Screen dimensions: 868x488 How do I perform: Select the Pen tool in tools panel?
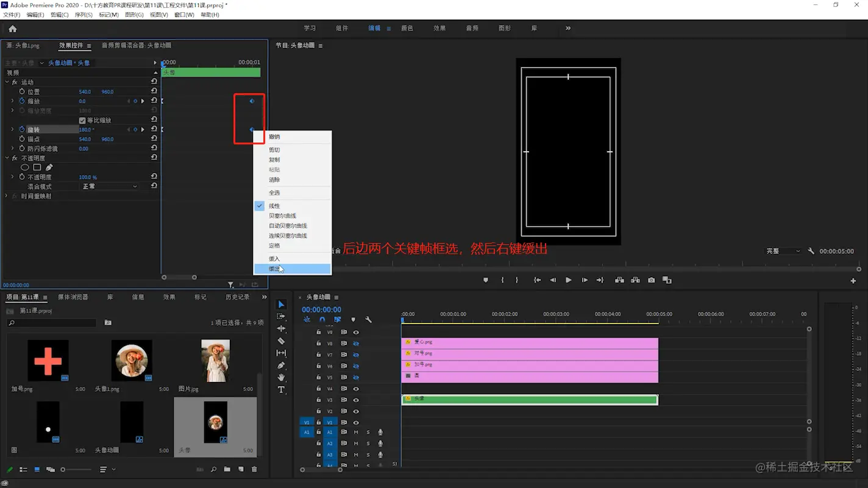point(281,365)
